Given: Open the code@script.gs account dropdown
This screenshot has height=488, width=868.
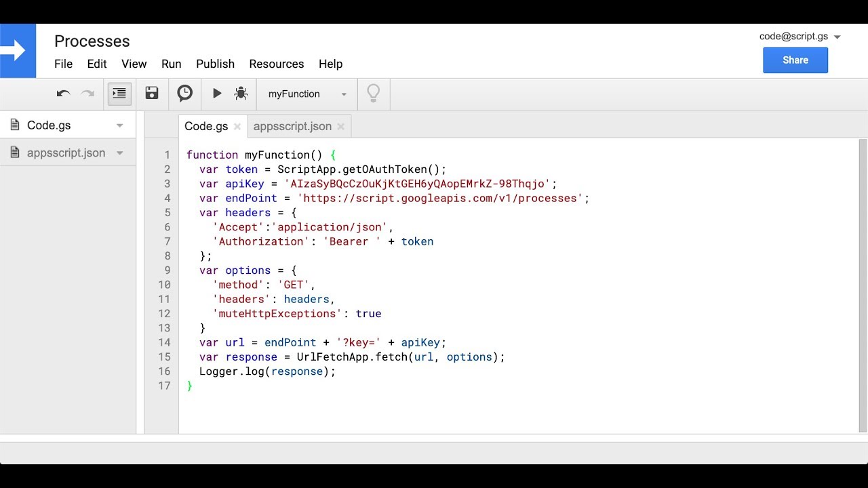Looking at the screenshot, I should 800,37.
